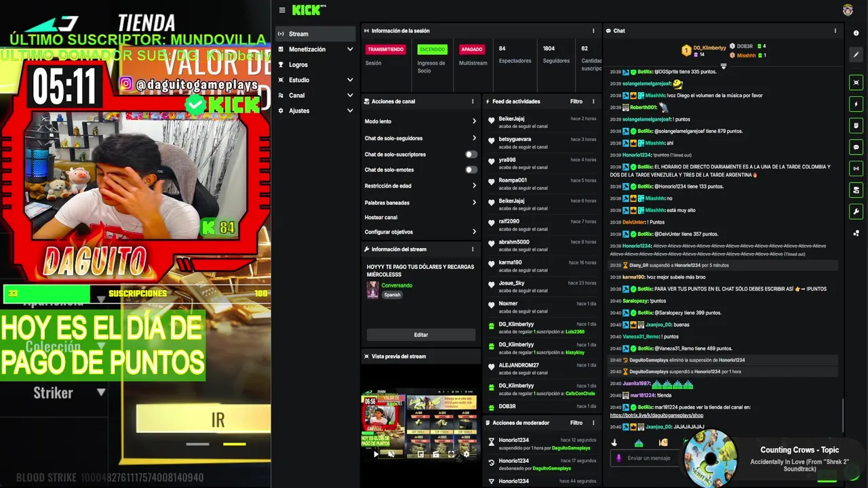Open Chat panel three-dot menu
Viewport: 868px width, 488px height.
coord(835,30)
